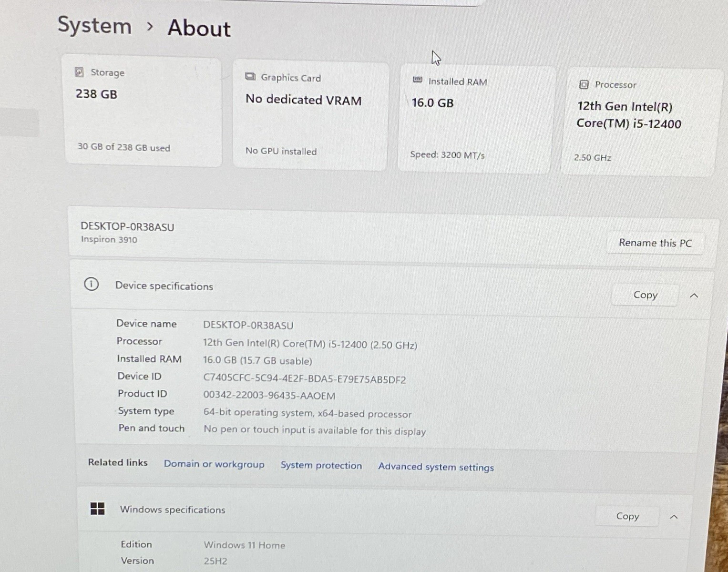Click the 'Edition' label

click(x=136, y=544)
